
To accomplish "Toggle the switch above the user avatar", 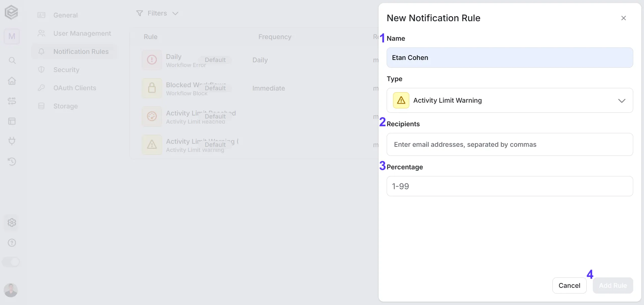I will (x=11, y=262).
